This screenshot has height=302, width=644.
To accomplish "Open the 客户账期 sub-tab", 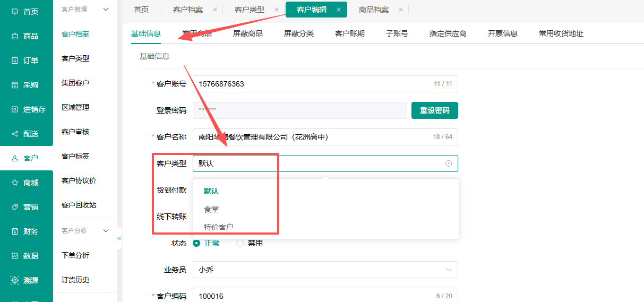I will tap(350, 33).
